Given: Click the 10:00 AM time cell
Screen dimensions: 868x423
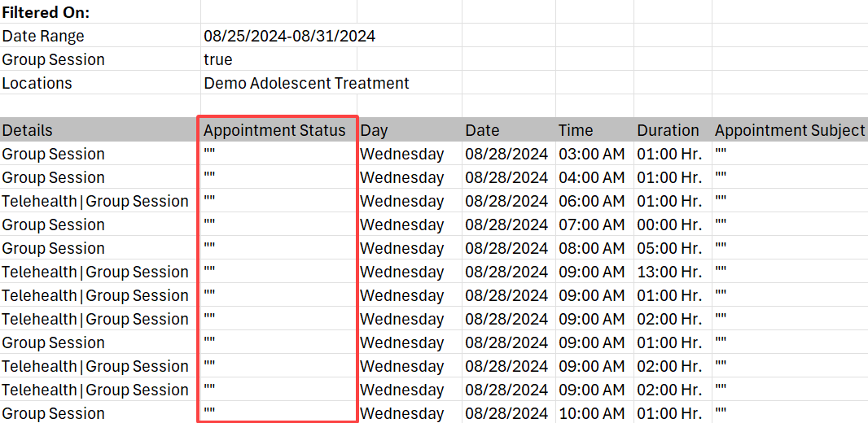Looking at the screenshot, I should coord(591,413).
